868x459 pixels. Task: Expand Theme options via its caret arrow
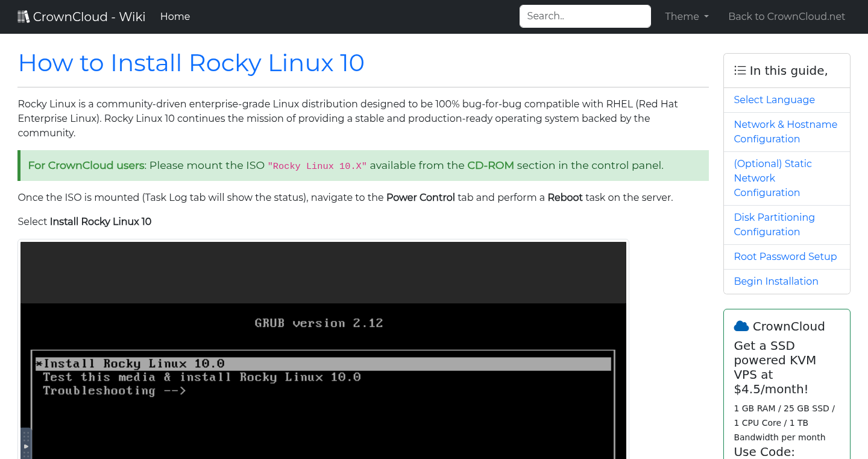pyautogui.click(x=706, y=17)
